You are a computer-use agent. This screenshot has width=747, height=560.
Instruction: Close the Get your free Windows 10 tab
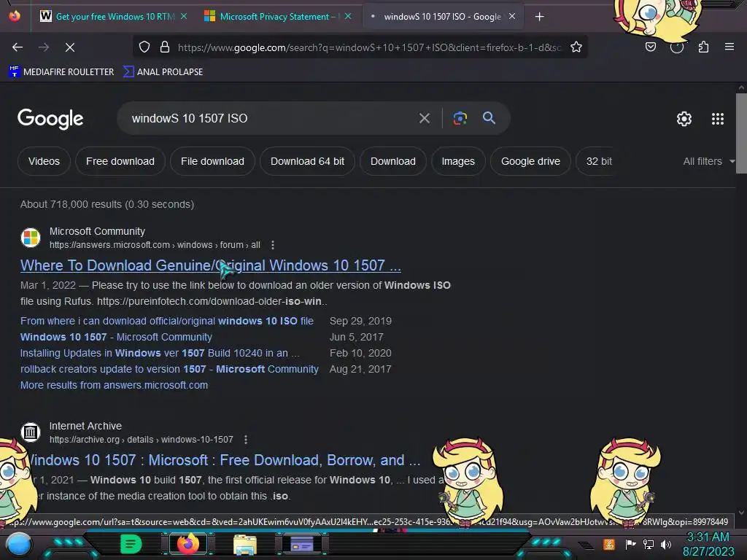point(184,16)
